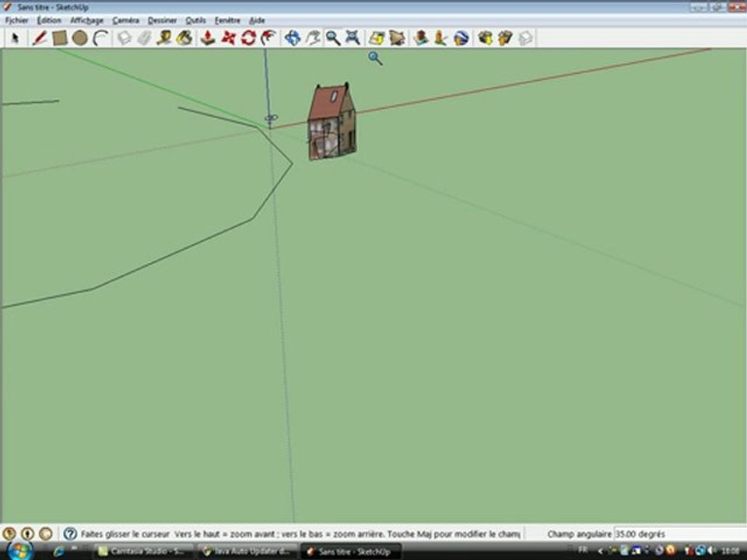Select the Offset tool
This screenshot has width=747, height=560.
(x=269, y=37)
